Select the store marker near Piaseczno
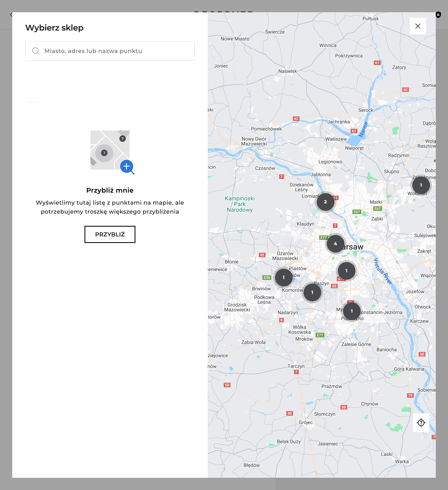This screenshot has width=448, height=490. click(x=352, y=311)
